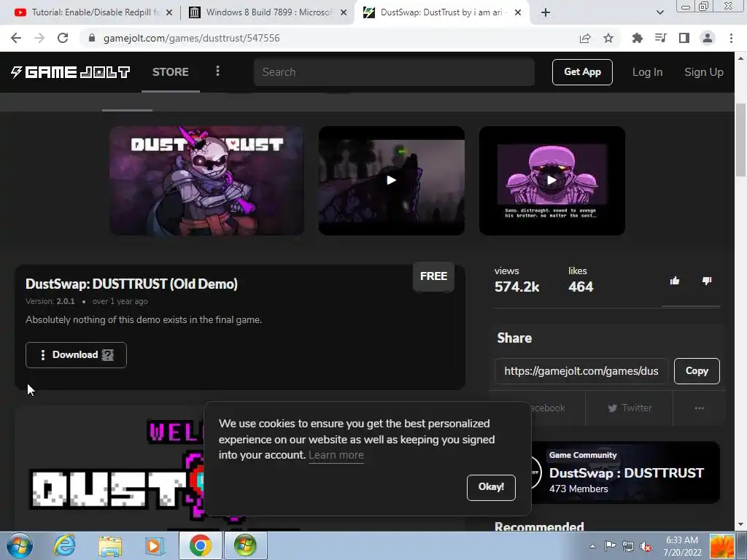Go forward with browser forward arrow
Image resolution: width=747 pixels, height=560 pixels.
coord(39,38)
